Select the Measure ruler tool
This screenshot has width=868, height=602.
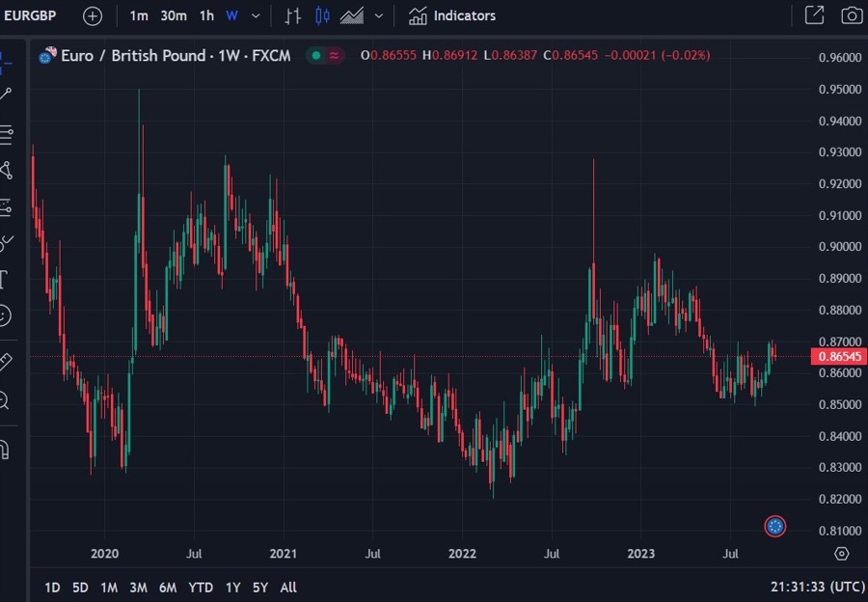click(x=5, y=362)
